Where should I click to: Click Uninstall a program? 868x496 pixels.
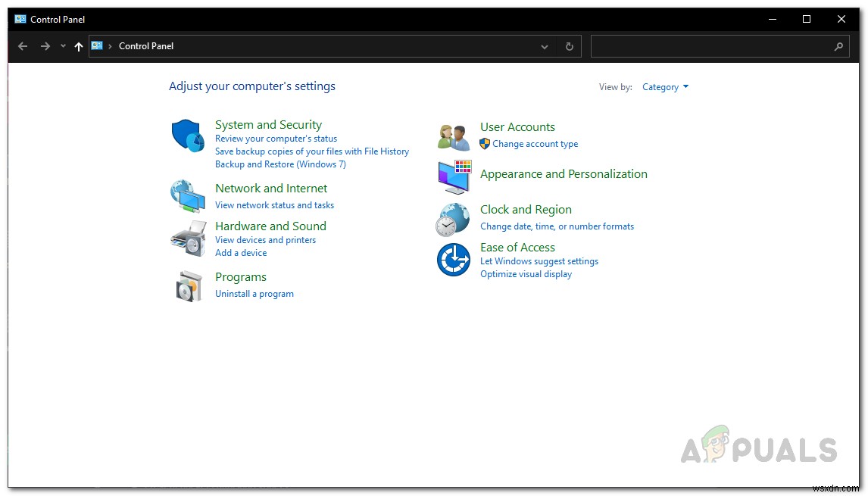pyautogui.click(x=254, y=294)
